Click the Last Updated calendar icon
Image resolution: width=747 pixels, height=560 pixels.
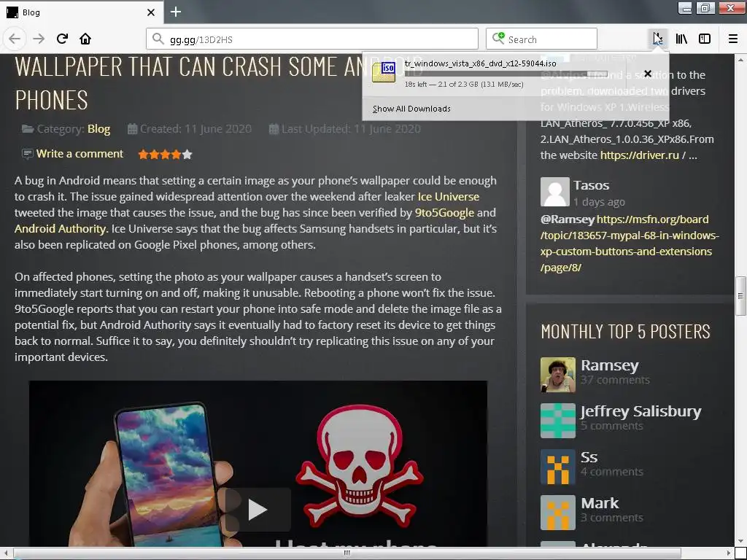(274, 129)
